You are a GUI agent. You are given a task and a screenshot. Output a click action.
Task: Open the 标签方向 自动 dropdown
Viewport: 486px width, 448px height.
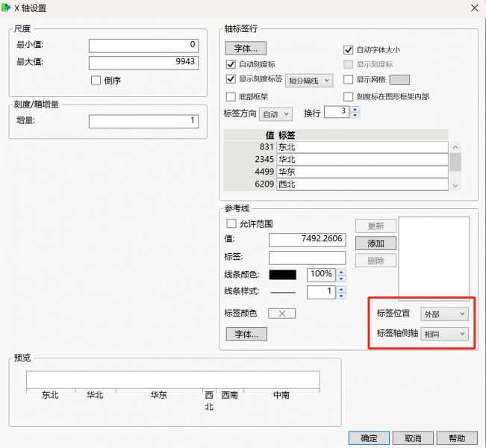275,114
